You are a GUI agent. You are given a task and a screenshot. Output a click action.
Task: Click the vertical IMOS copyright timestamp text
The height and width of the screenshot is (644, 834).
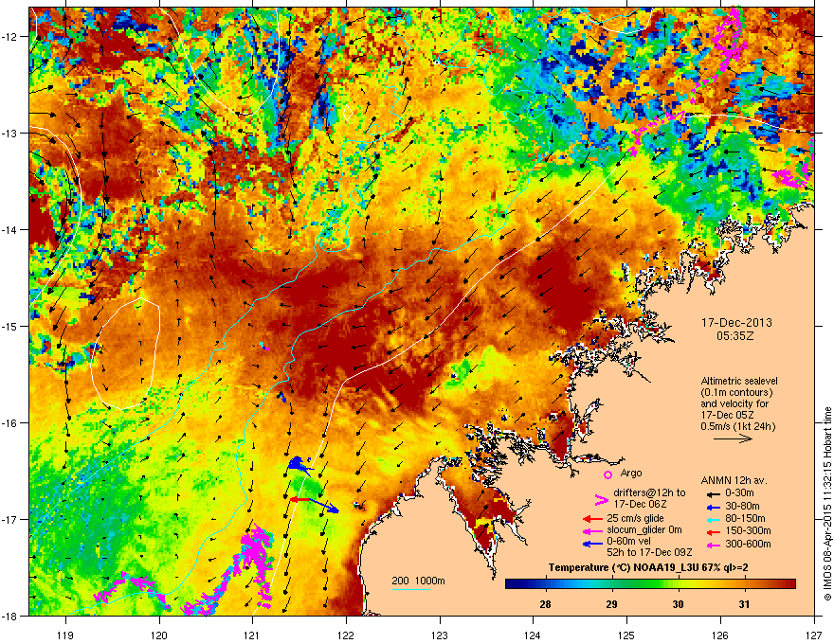(827, 504)
